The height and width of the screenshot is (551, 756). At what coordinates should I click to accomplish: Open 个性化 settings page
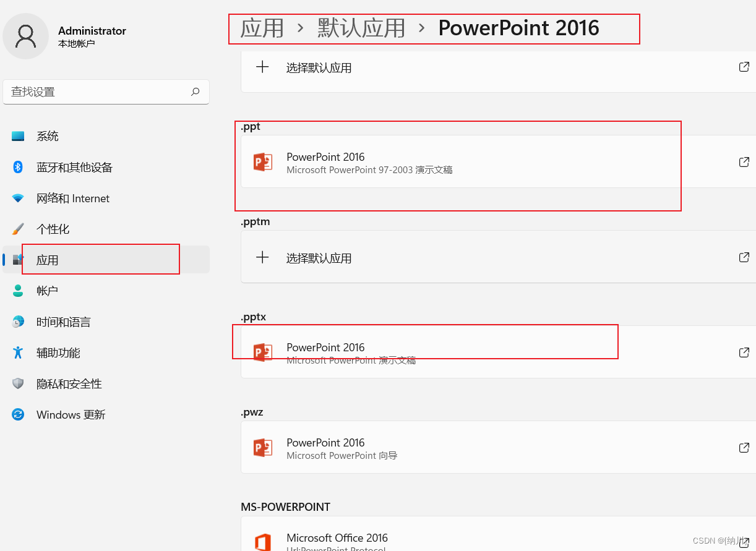click(106, 229)
